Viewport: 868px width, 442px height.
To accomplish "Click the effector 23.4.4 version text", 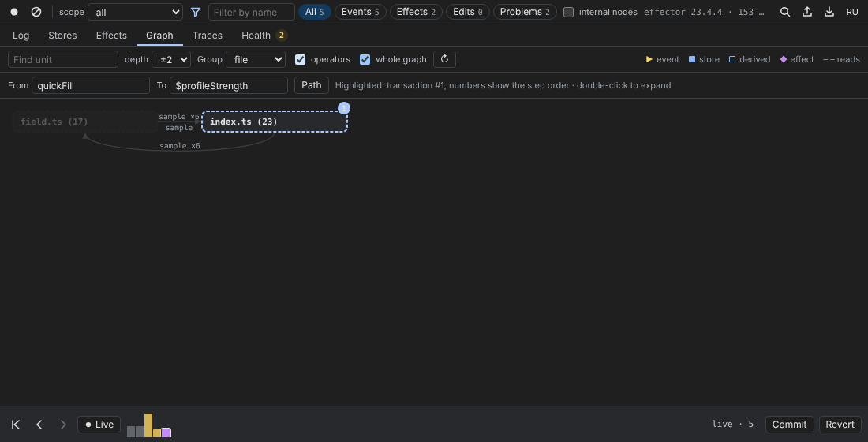I will point(704,12).
